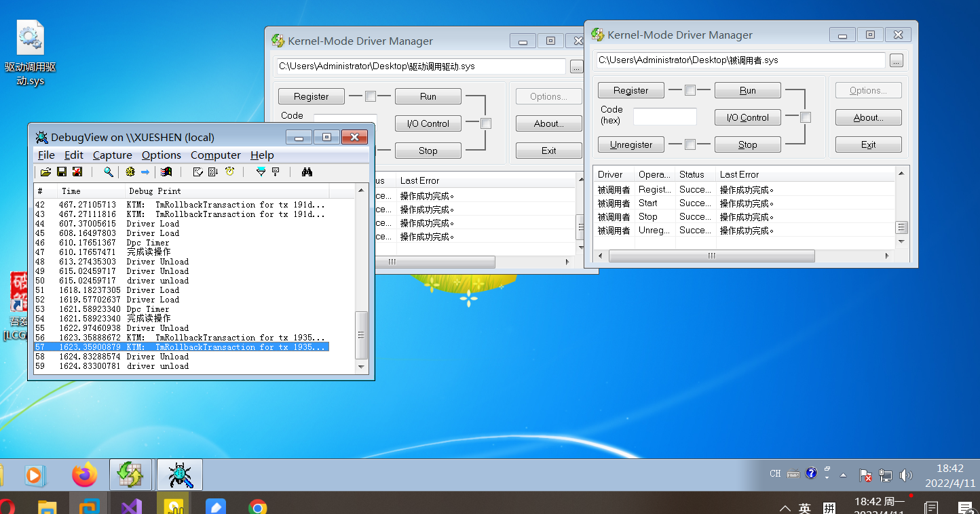Toggle the Autoscroll icon in DebugView
The width and height of the screenshot is (980, 514).
213,172
